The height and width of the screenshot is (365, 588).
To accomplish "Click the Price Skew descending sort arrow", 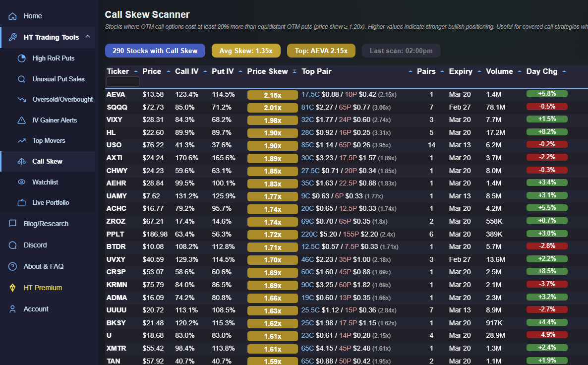I will point(294,70).
